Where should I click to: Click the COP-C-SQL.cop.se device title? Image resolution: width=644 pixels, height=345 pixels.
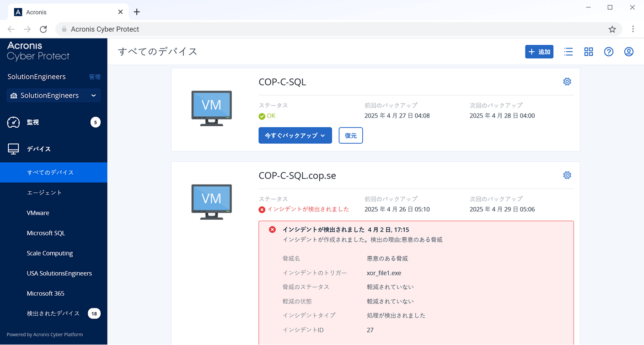(x=297, y=176)
